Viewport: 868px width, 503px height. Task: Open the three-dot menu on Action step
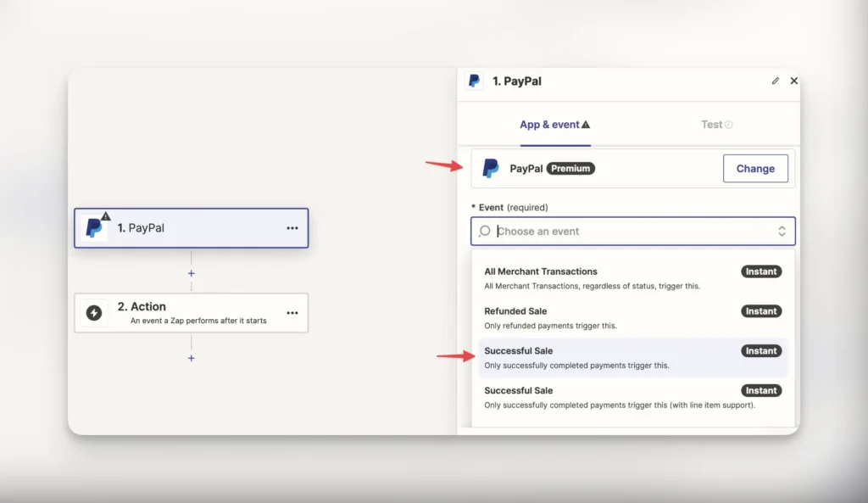coord(292,313)
